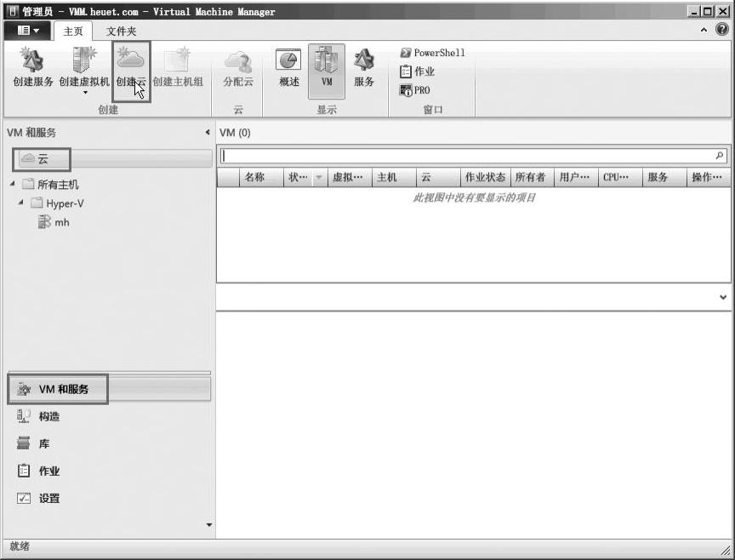Show the 概述 view
Image resolution: width=735 pixels, height=560 pixels.
(288, 68)
